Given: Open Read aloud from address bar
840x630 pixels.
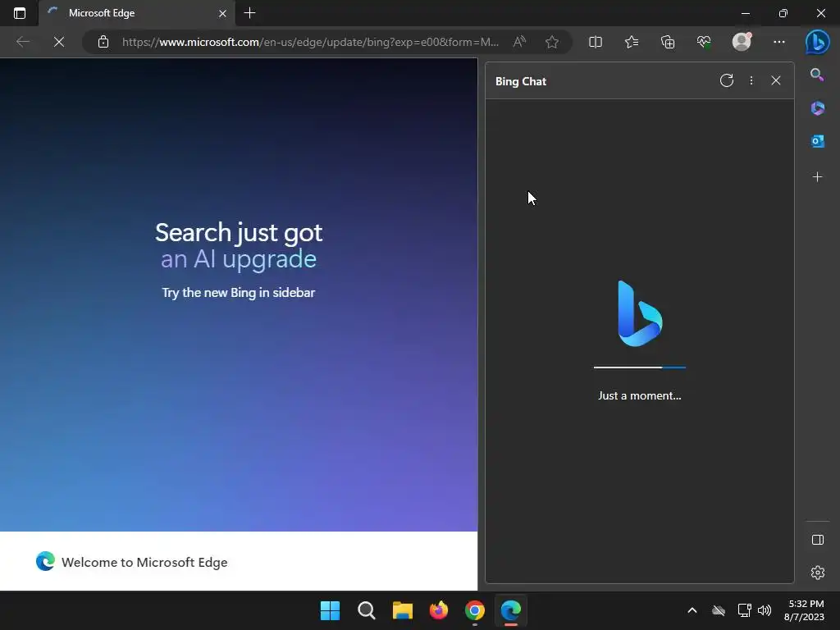Looking at the screenshot, I should coord(519,42).
